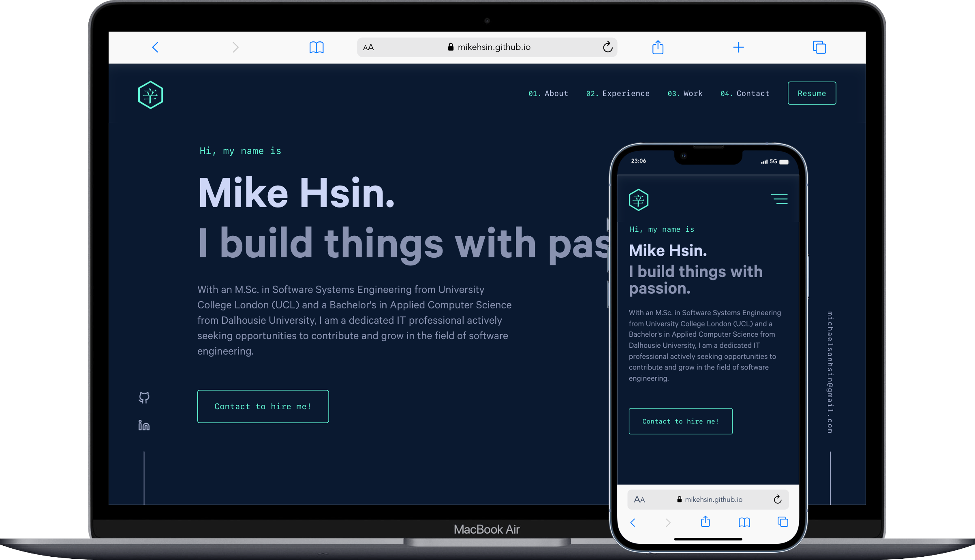Click the share icon in laptop toolbar
This screenshot has height=560, width=975.
click(658, 47)
